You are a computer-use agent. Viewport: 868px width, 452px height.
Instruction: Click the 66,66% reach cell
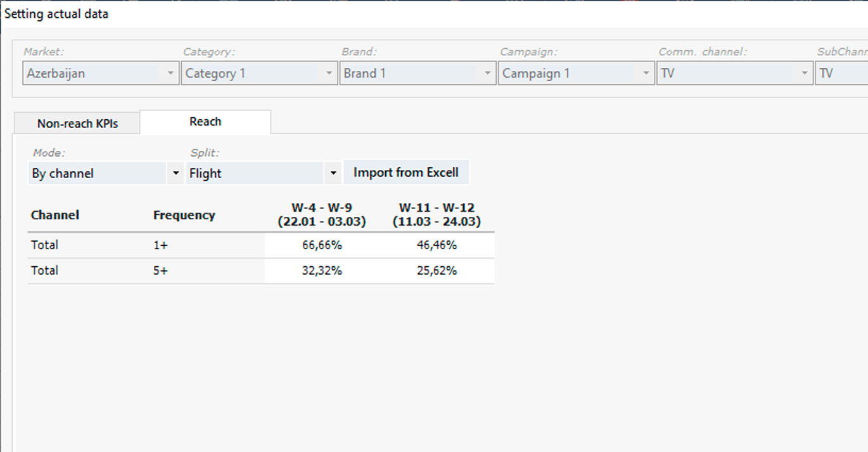point(322,245)
